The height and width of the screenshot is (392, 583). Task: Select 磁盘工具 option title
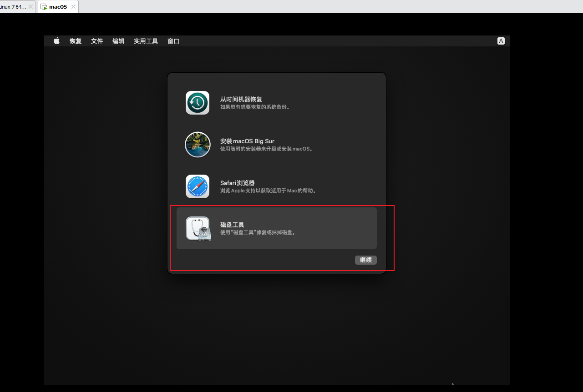[x=232, y=225]
